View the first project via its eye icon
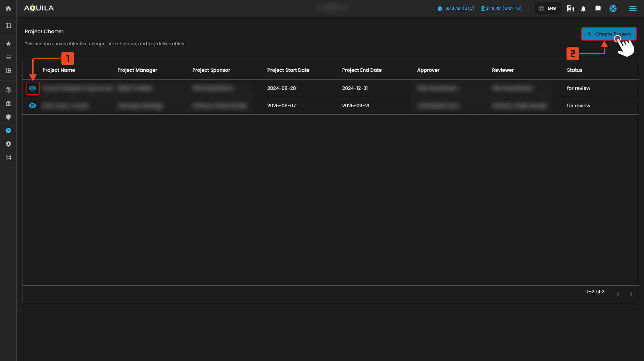Image resolution: width=644 pixels, height=361 pixels. click(33, 88)
